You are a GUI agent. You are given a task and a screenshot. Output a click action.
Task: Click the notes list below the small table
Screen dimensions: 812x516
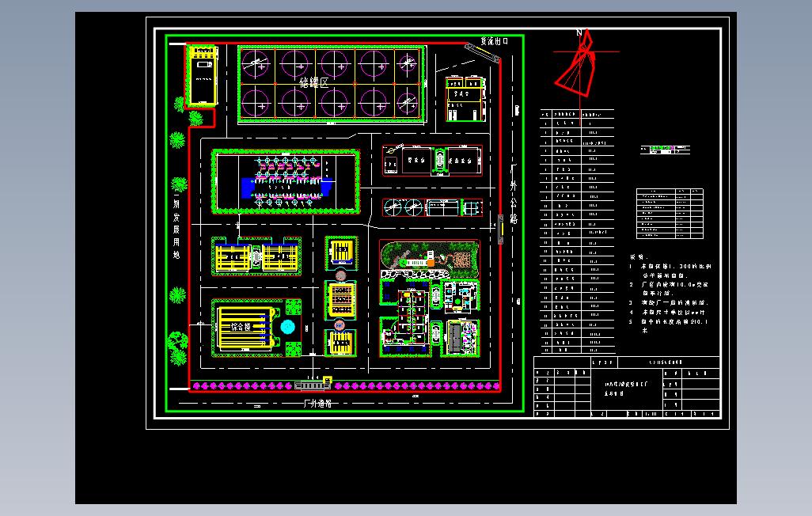coord(670,294)
